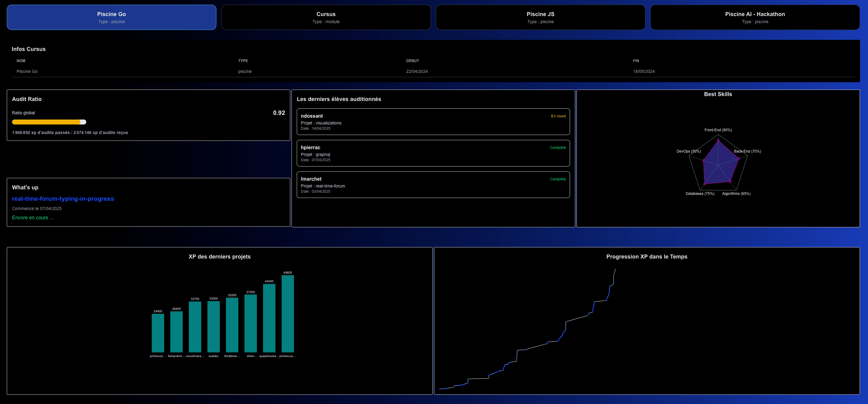The image size is (868, 404).
Task: Select the Piscine Go tab
Action: [112, 17]
